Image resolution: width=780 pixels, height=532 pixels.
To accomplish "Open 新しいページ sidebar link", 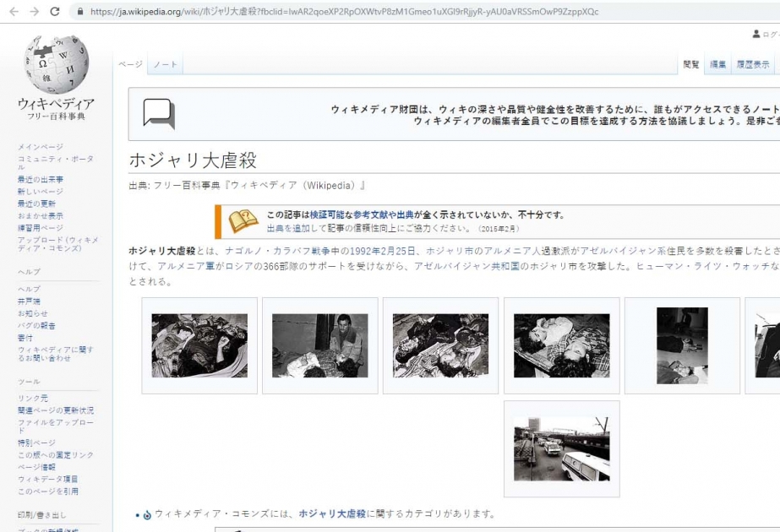I will click(41, 192).
